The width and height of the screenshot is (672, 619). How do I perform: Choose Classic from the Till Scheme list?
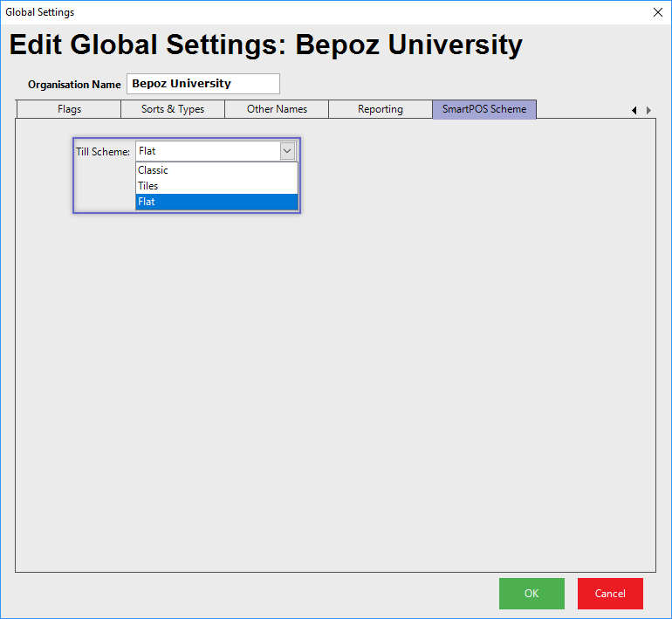pyautogui.click(x=216, y=170)
